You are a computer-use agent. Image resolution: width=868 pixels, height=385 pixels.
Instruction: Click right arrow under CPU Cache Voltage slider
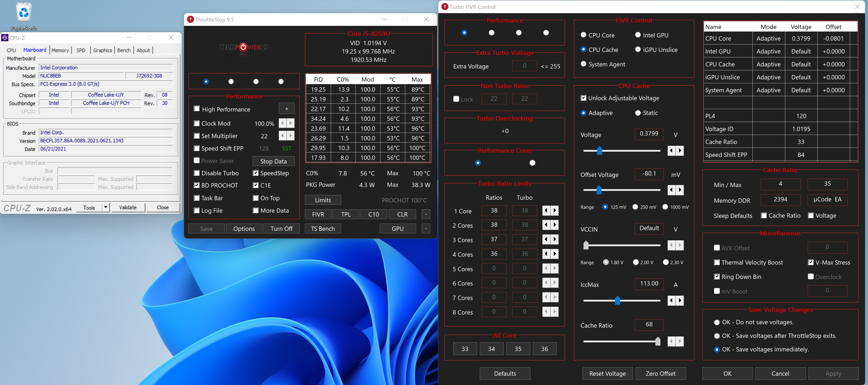coord(680,151)
